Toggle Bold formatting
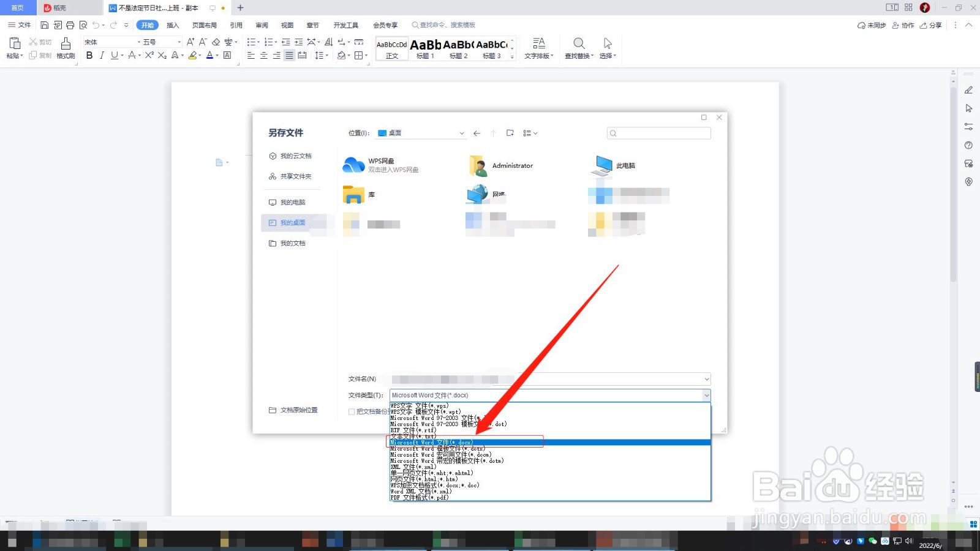Image resolution: width=980 pixels, height=551 pixels. [x=89, y=55]
